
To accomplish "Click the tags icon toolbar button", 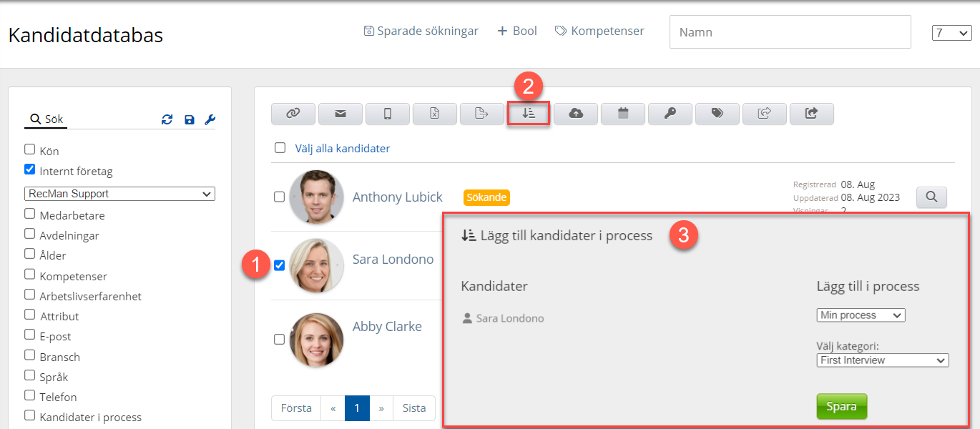I will click(x=717, y=114).
